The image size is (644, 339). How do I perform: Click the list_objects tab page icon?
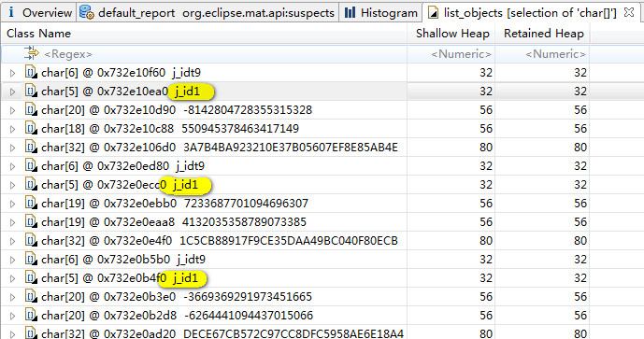[x=433, y=13]
